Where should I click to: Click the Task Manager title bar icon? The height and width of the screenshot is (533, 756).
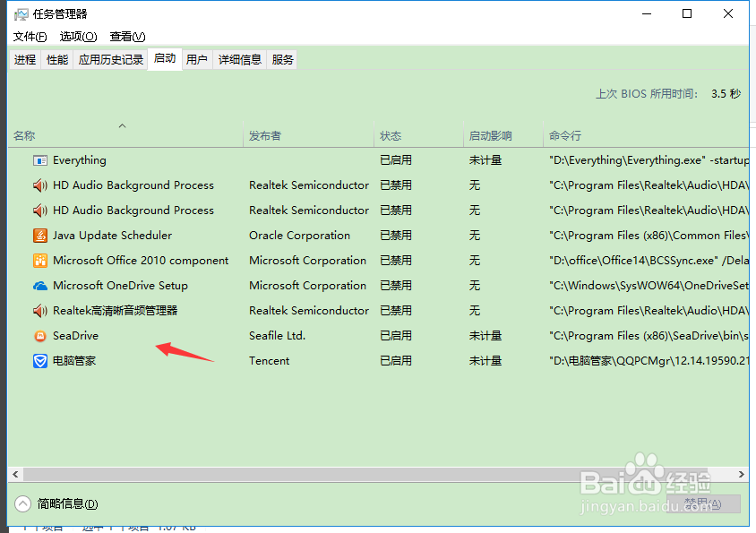pyautogui.click(x=21, y=14)
